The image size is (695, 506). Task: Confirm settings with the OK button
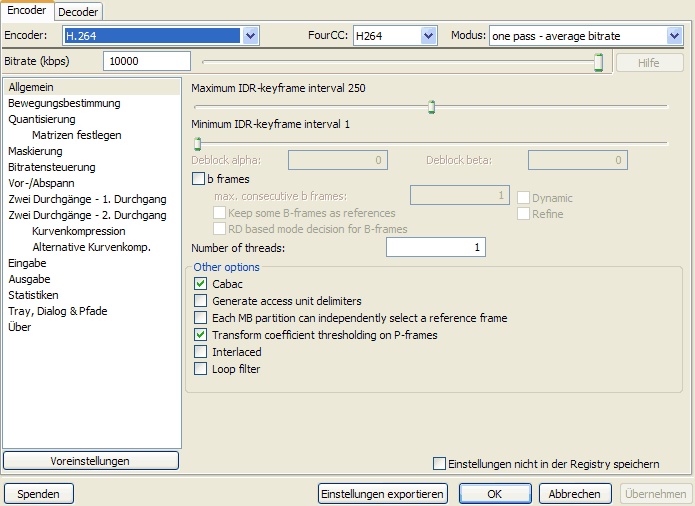494,494
